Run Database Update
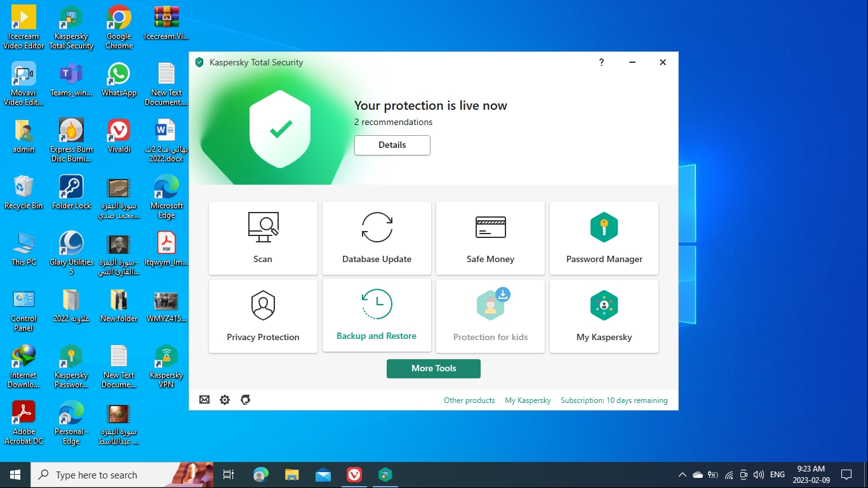 (x=377, y=238)
